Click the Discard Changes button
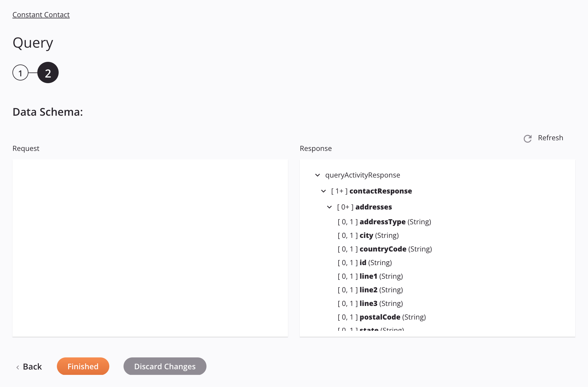This screenshot has height=387, width=588. 165,366
